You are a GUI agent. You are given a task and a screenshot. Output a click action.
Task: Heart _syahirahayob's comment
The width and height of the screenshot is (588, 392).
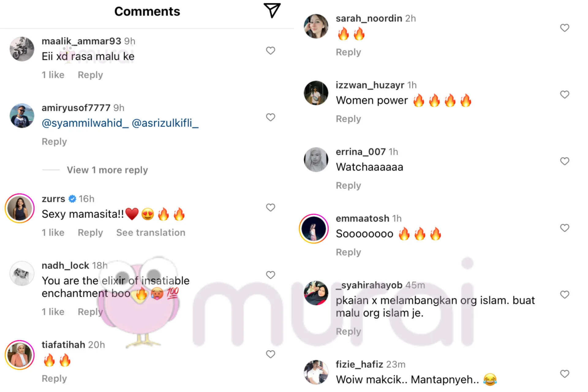coord(565,295)
